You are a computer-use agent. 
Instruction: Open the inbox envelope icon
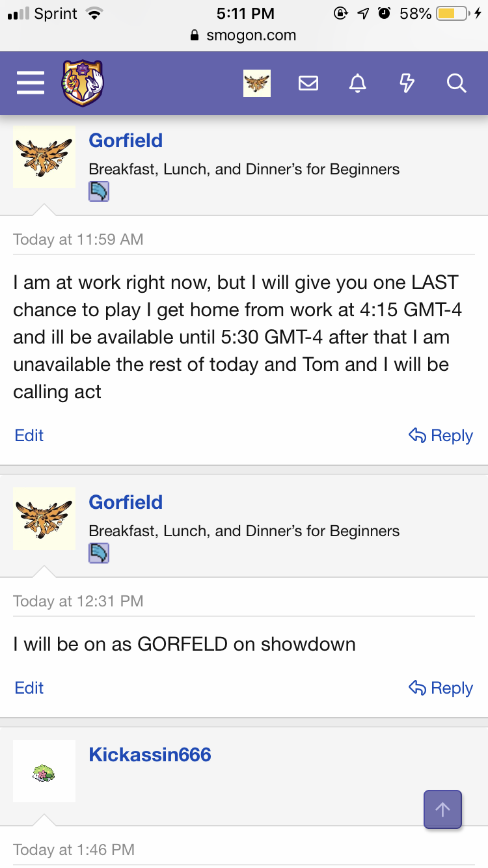(x=308, y=83)
